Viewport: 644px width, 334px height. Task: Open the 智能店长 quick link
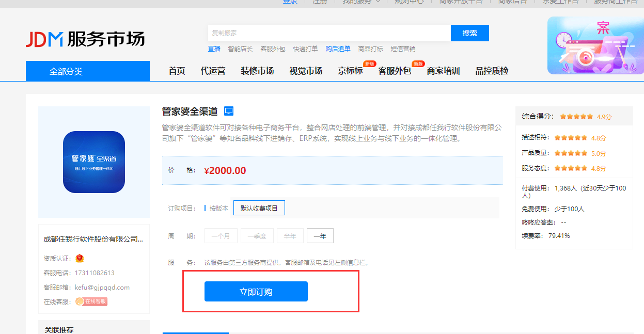pos(240,49)
